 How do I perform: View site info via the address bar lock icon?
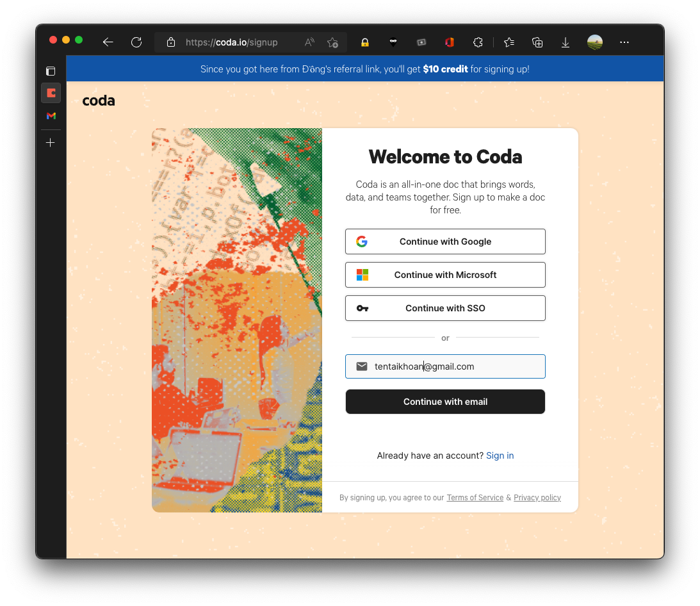click(170, 42)
